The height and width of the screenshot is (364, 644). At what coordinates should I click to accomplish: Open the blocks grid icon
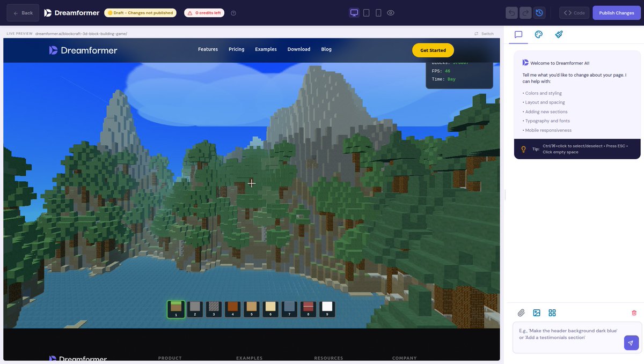pyautogui.click(x=552, y=313)
